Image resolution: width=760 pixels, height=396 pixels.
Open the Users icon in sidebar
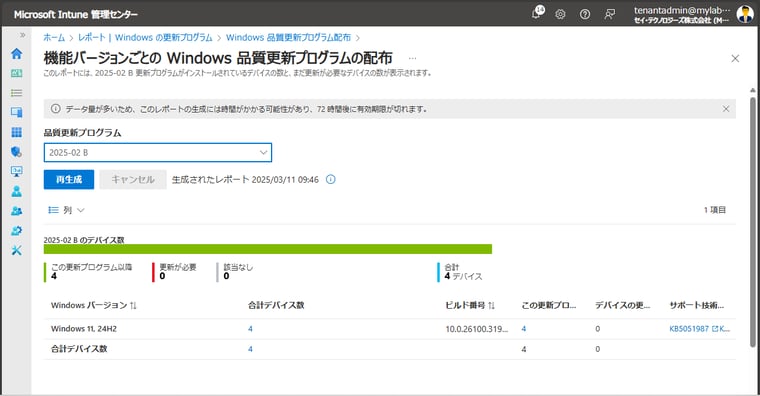(x=16, y=191)
